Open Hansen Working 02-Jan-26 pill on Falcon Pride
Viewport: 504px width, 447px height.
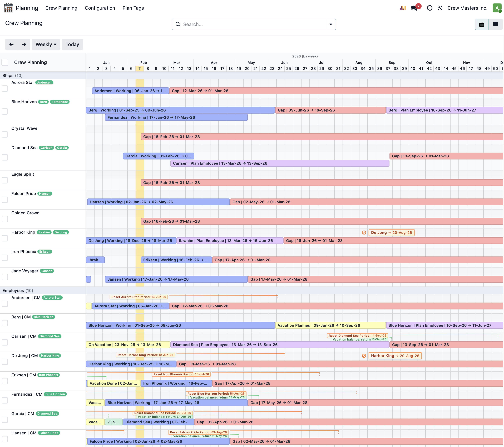[158, 202]
